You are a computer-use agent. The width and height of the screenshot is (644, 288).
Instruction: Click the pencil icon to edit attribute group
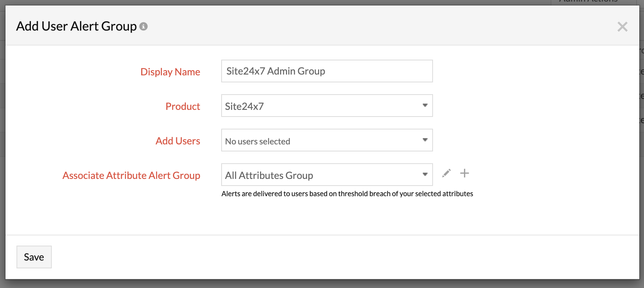click(x=446, y=173)
